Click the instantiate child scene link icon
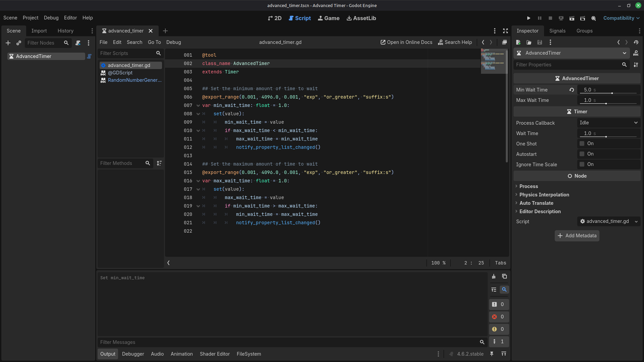The image size is (644, 362). tap(19, 43)
